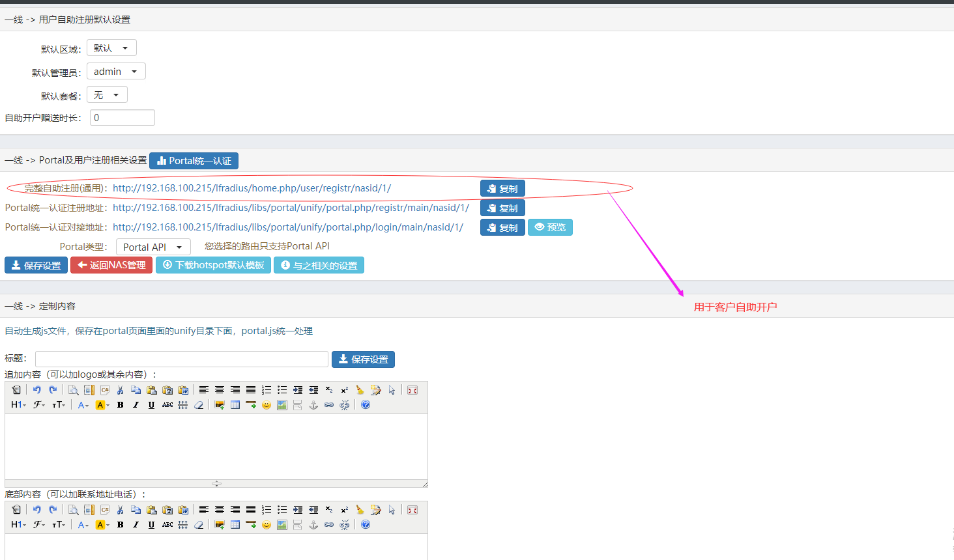Click redo in the 底部内容 editor toolbar
This screenshot has height=560, width=954.
pyautogui.click(x=53, y=510)
